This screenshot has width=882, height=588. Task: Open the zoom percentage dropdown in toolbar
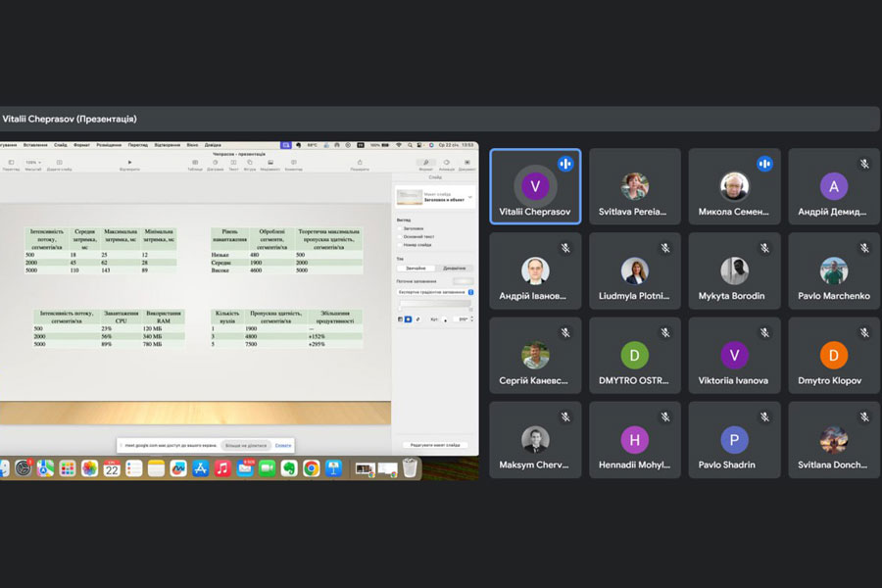pos(33,163)
